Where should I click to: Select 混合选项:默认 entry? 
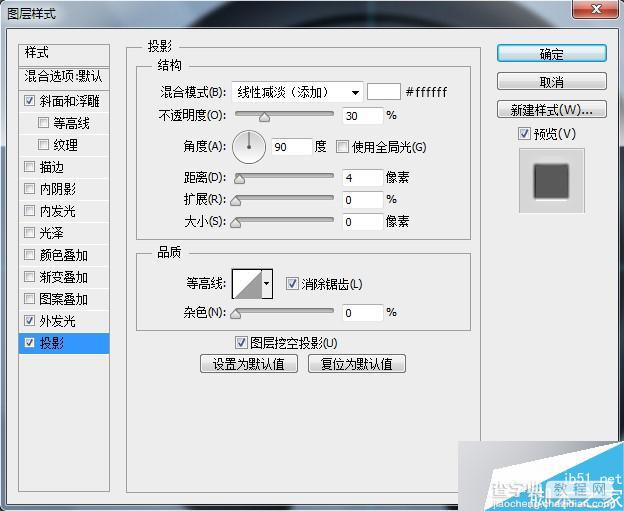click(x=64, y=77)
